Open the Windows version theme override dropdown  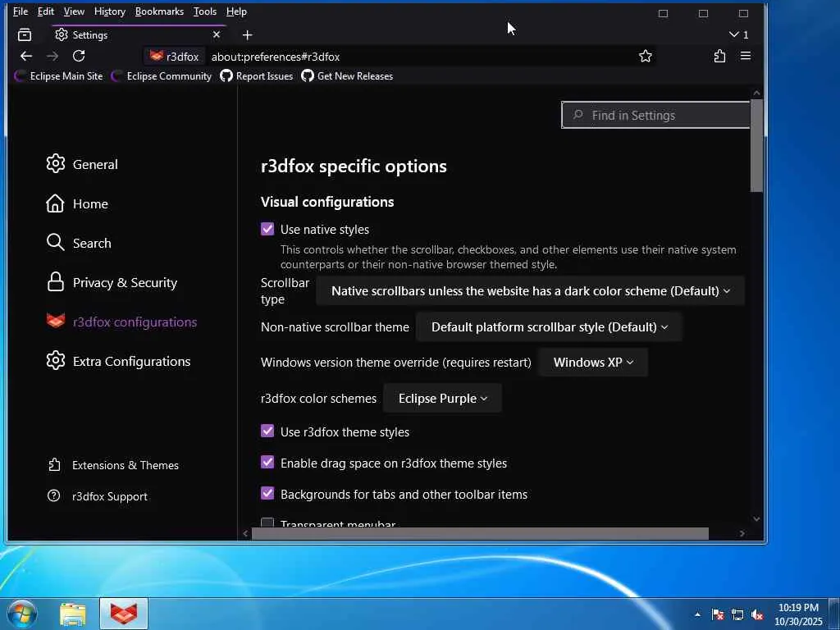pos(593,362)
